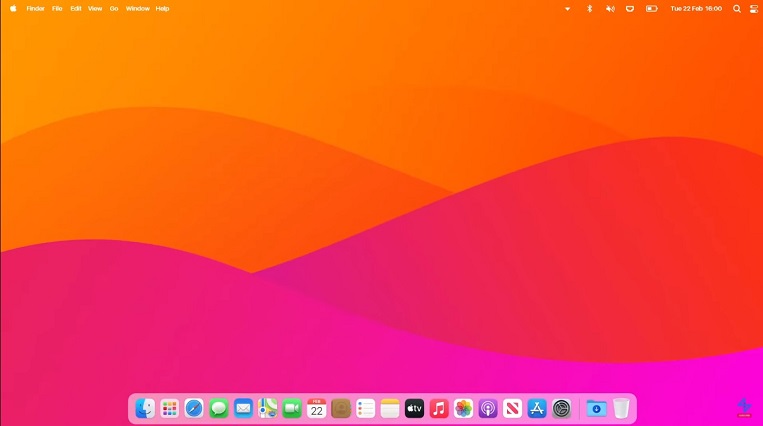Open Finder from the Dock
Screen dimensions: 763x426
point(145,408)
